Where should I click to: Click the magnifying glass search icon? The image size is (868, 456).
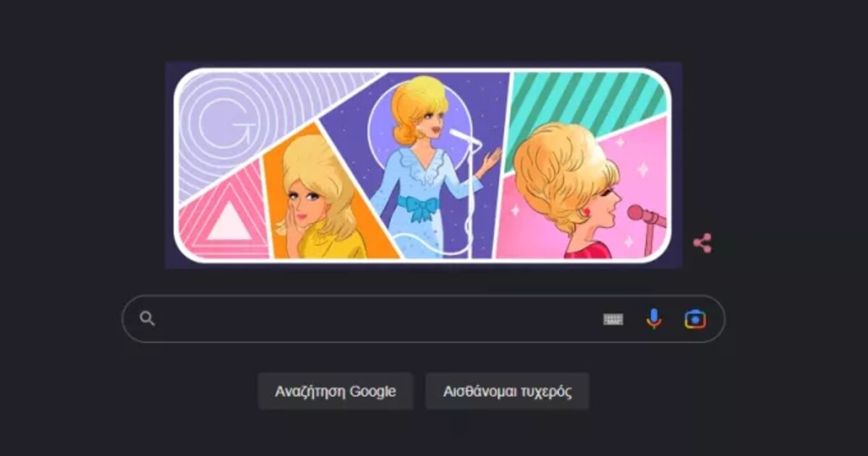(148, 318)
